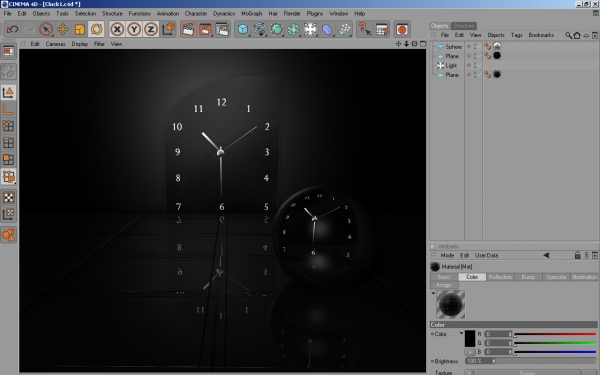The image size is (600, 375).
Task: Open the viewport Cameras menu
Action: click(55, 44)
